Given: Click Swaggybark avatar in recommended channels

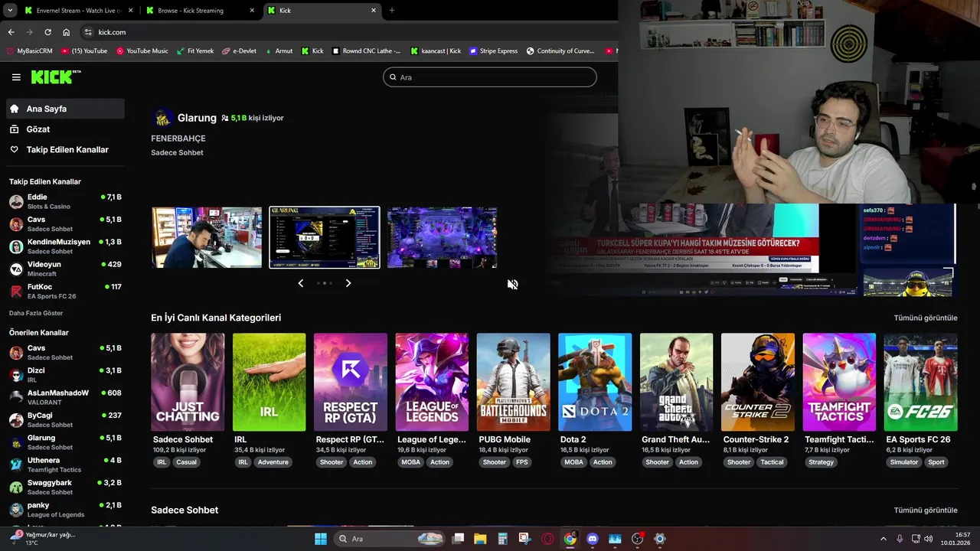Looking at the screenshot, I should (x=16, y=487).
